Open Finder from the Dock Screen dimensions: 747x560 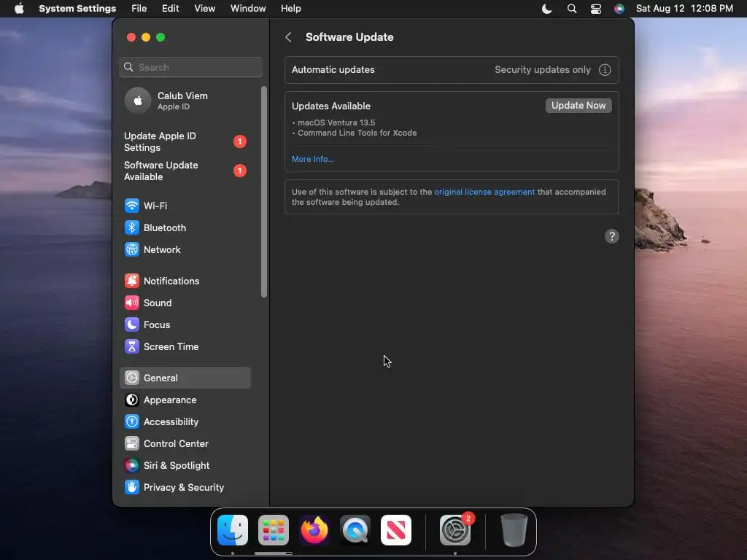(233, 530)
